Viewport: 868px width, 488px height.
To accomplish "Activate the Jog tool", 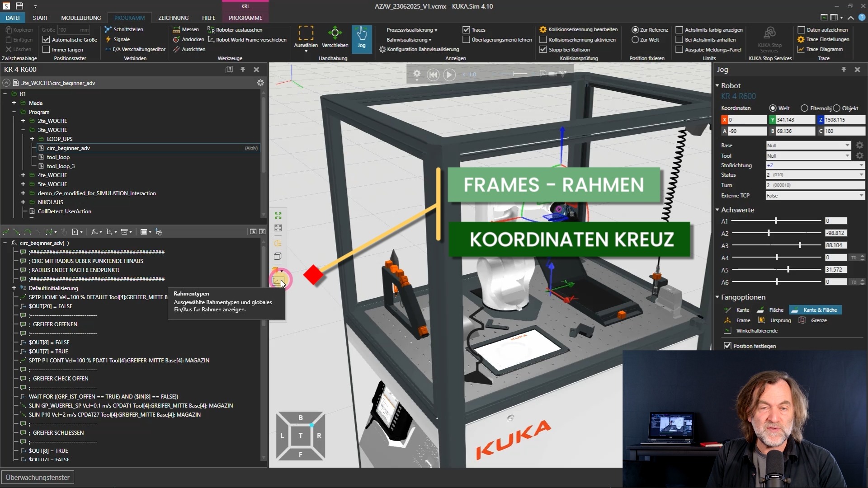I will click(x=361, y=37).
